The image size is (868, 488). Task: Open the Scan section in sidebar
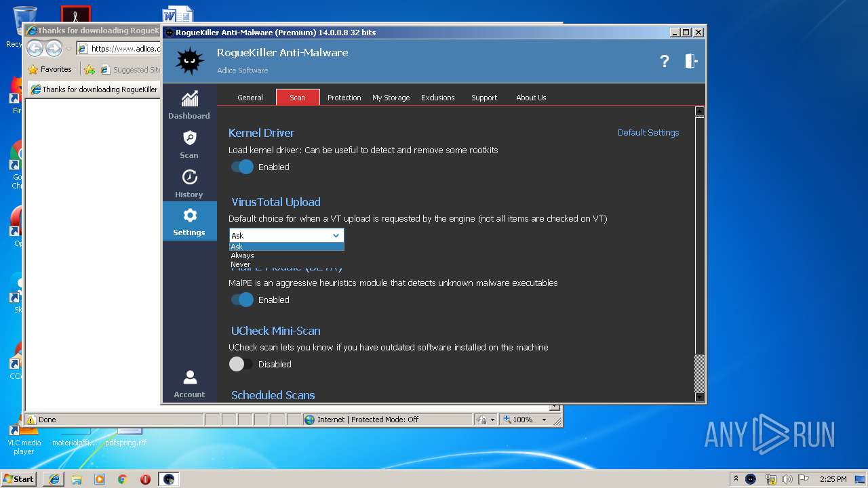189,144
